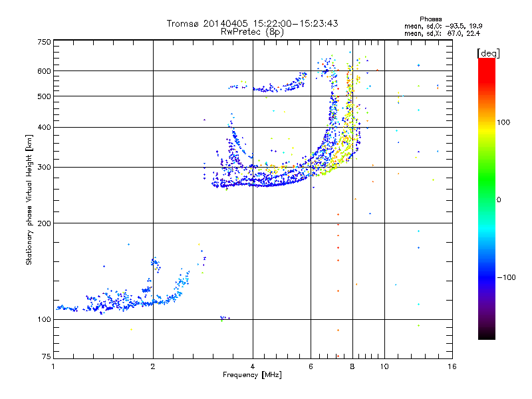
Task: Click the '100' colorbar tick label
Action: [x=503, y=122]
